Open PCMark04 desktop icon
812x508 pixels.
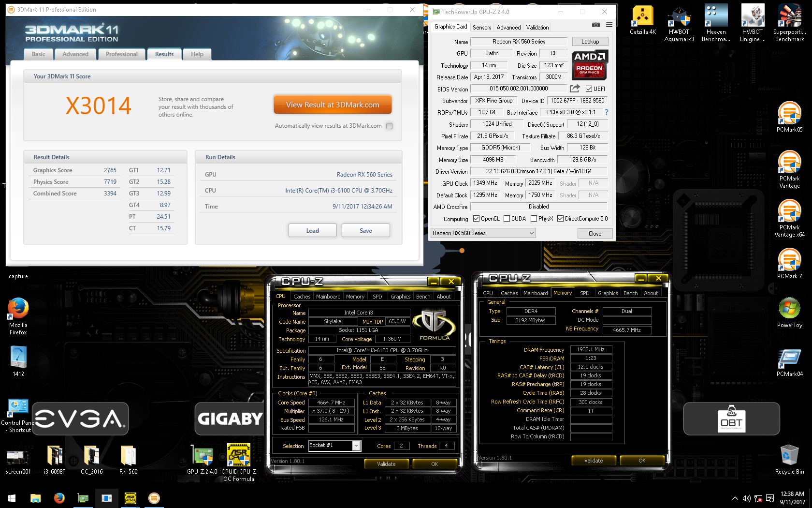[789, 361]
